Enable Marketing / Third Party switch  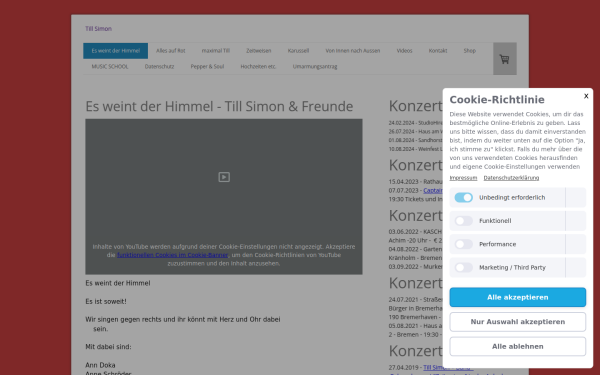[x=463, y=267]
